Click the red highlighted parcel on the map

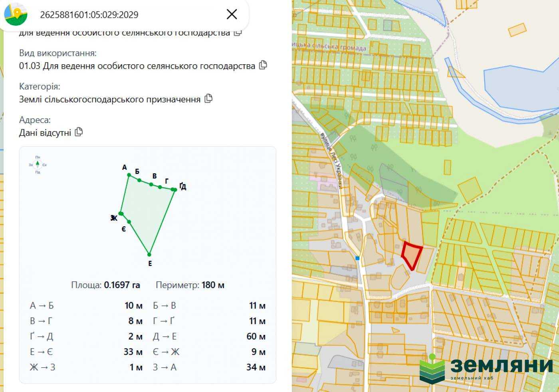tap(412, 255)
